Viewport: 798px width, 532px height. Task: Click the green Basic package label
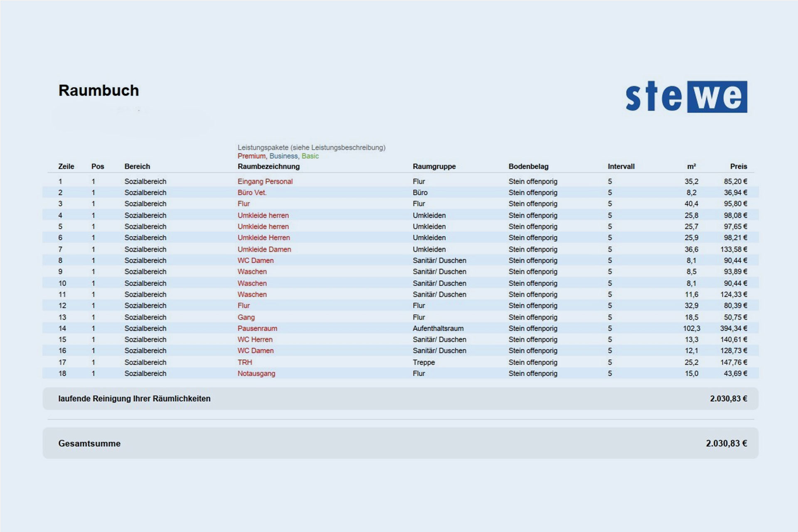coord(310,156)
